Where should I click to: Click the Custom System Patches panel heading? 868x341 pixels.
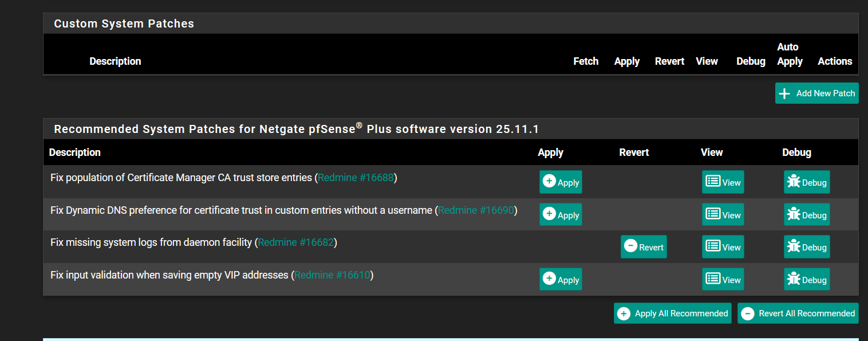tap(124, 23)
